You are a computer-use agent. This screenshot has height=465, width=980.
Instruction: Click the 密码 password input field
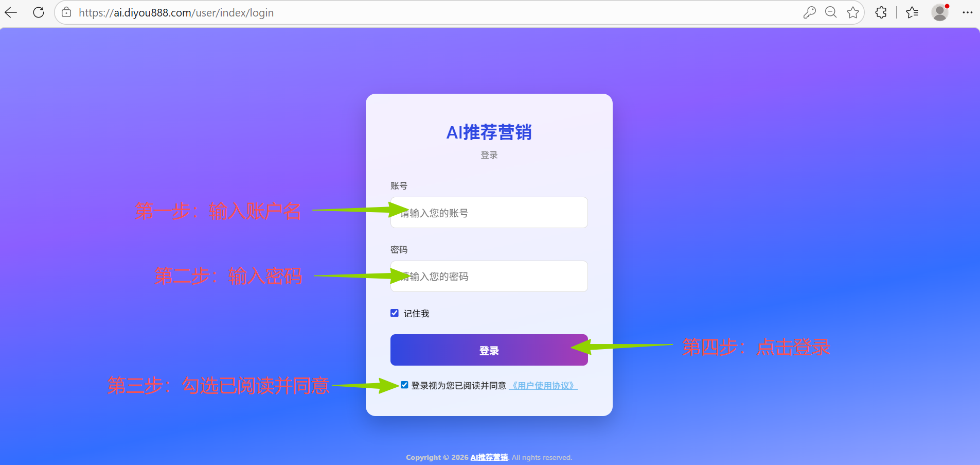click(x=488, y=276)
